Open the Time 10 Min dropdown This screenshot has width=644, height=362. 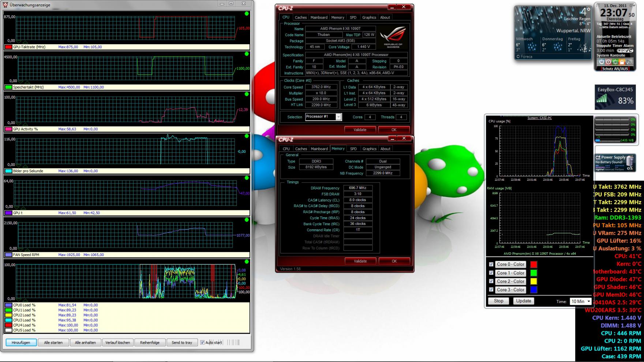(581, 301)
